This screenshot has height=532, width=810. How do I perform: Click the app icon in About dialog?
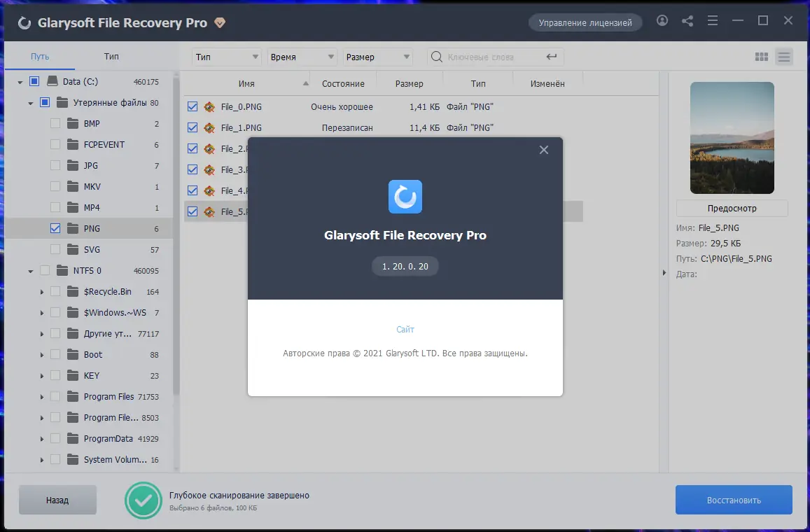(x=405, y=197)
